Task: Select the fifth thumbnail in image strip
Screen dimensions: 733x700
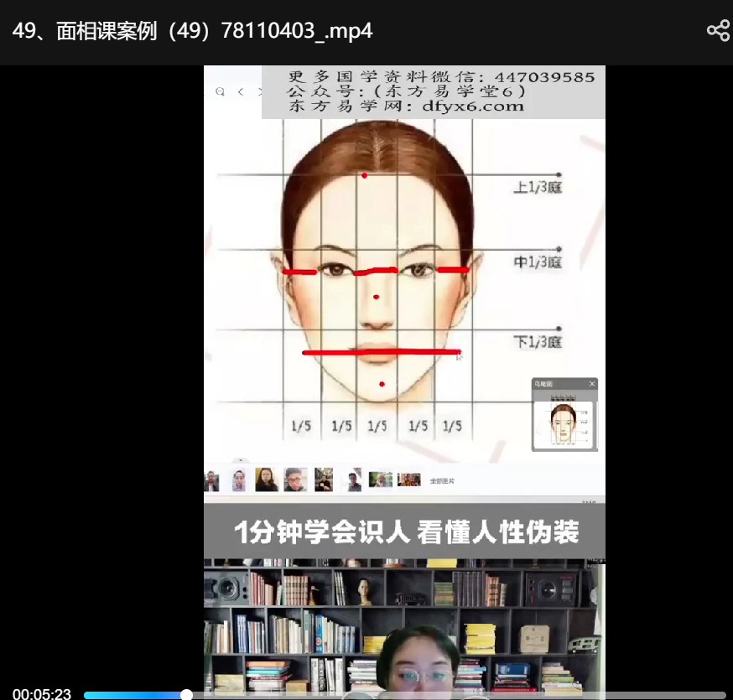Action: [x=324, y=480]
